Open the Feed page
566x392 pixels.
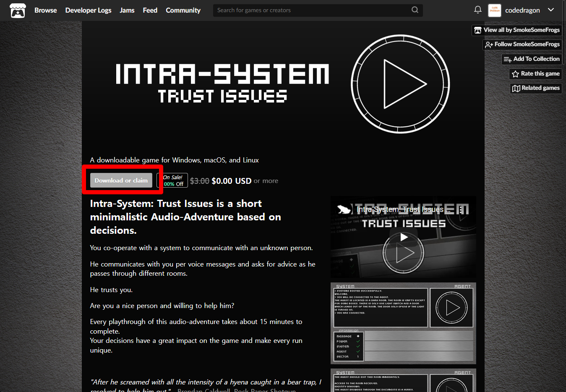[150, 10]
